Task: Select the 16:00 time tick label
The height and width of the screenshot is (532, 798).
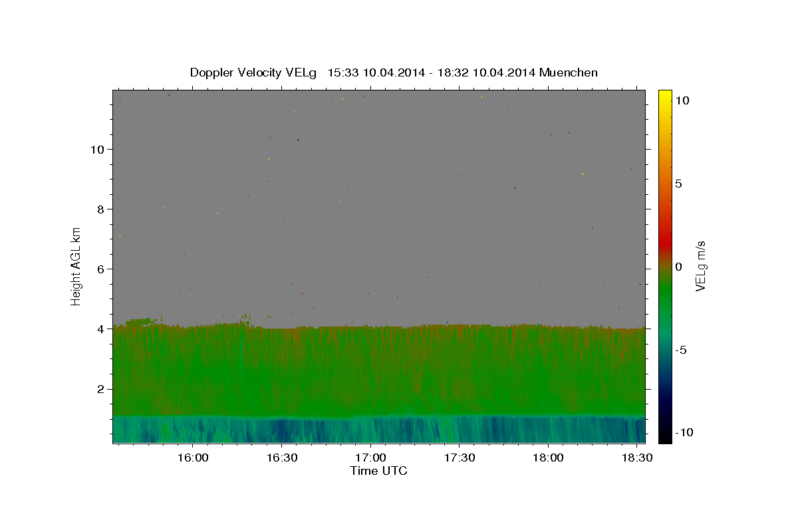Action: click(193, 458)
